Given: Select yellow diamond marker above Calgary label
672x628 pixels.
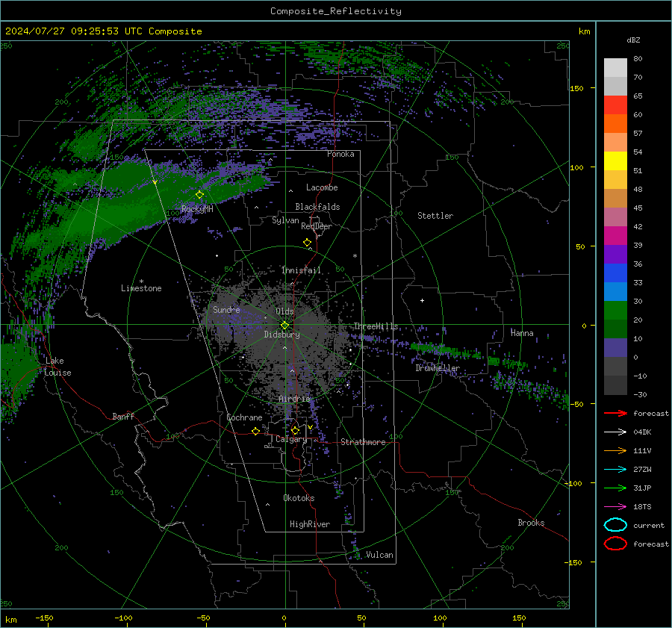Looking at the screenshot, I should 295,430.
